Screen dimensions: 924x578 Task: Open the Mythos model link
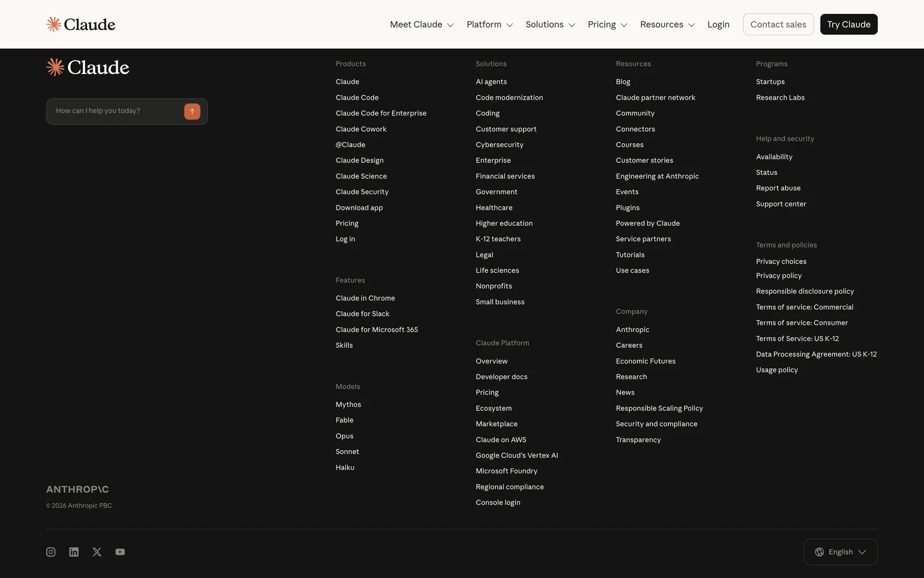348,405
